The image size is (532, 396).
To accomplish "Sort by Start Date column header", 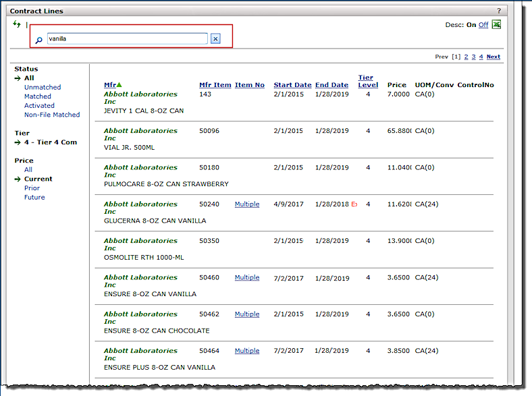I will coord(292,85).
